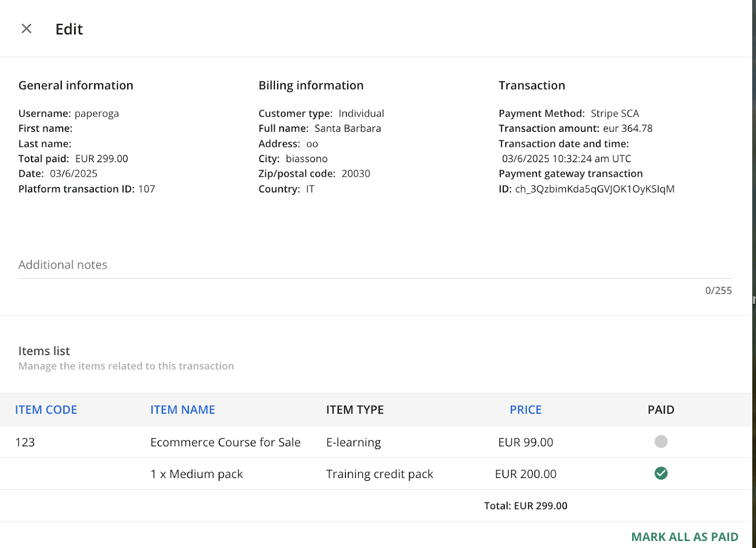756x548 pixels.
Task: Click the Total: EUR 299.00 text
Action: coord(525,505)
